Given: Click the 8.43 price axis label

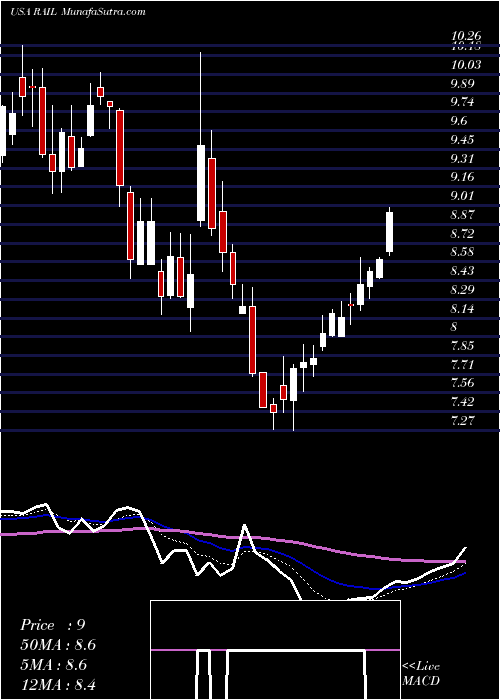Looking at the screenshot, I should click(x=462, y=271).
